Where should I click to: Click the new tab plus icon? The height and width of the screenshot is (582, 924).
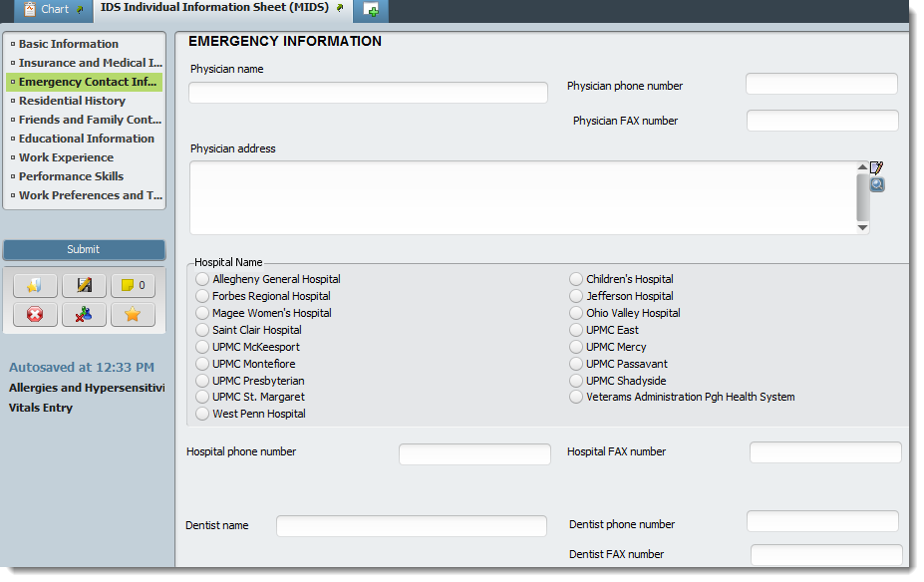tap(371, 10)
